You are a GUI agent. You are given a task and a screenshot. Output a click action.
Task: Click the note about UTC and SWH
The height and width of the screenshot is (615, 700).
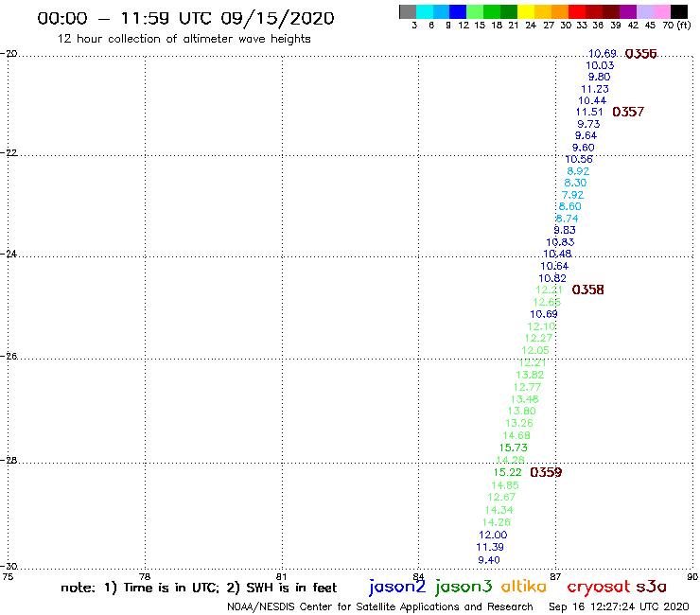199,588
